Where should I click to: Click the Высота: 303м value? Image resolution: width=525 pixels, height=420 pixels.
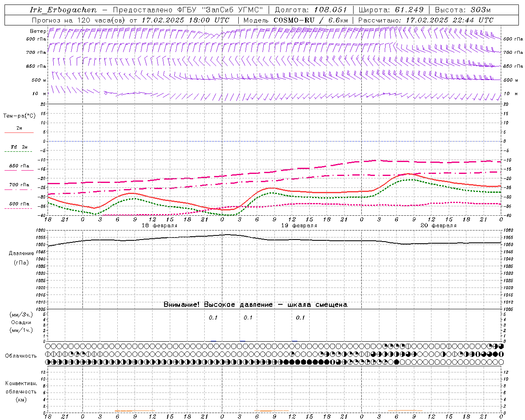coord(463,10)
